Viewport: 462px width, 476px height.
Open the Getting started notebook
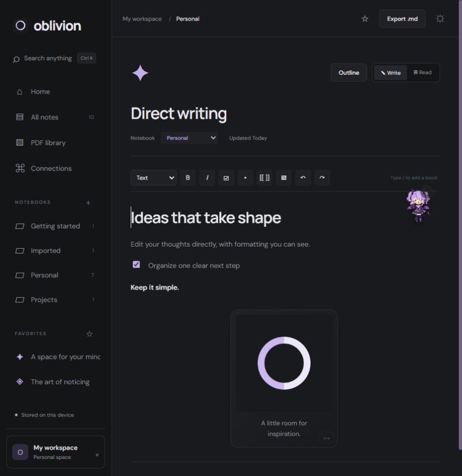pos(55,226)
